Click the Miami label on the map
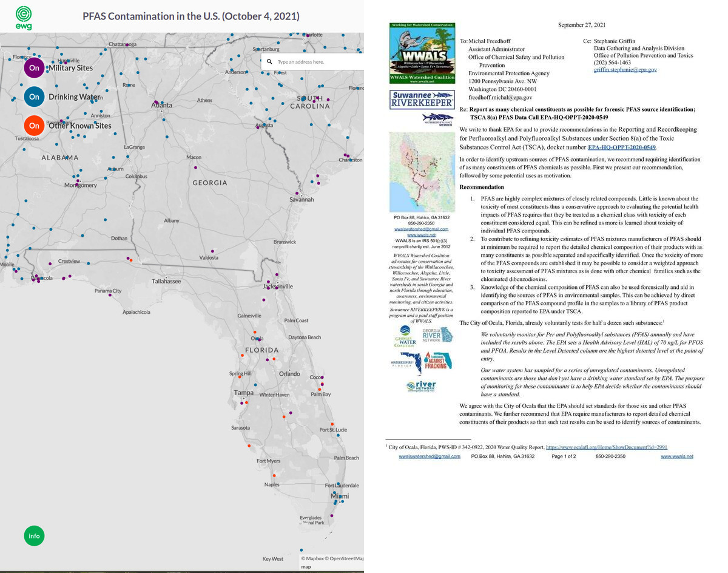 click(x=340, y=497)
